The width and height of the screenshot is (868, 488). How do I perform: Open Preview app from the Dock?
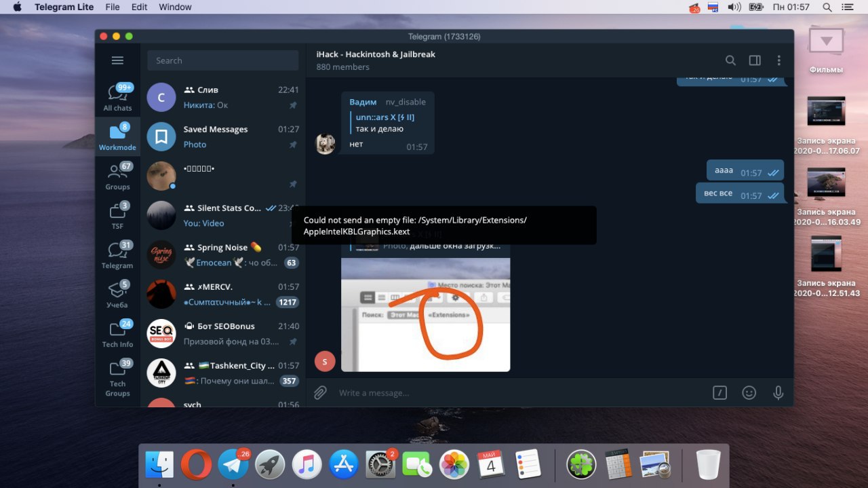tap(655, 465)
